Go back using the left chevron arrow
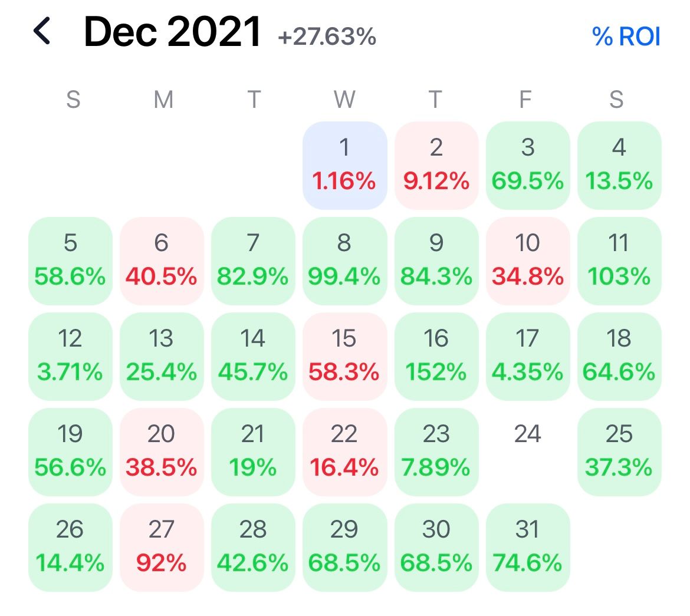690x616 pixels. (42, 31)
